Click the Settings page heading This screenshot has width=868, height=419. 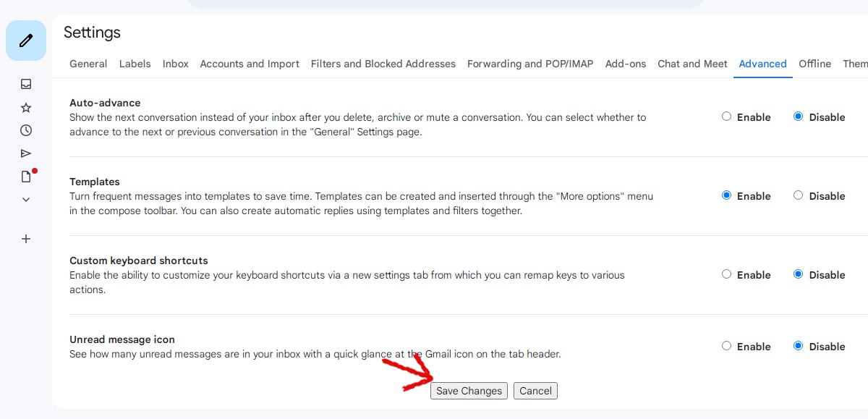(92, 33)
